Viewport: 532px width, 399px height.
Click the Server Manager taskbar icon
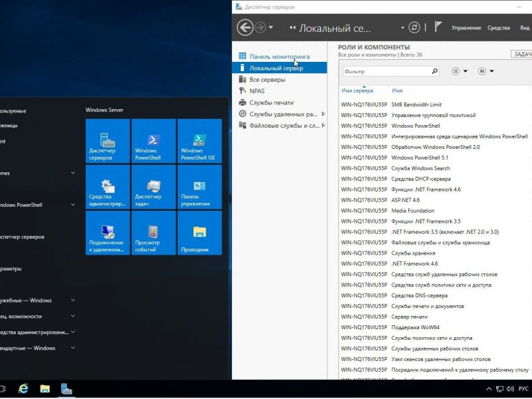tap(66, 389)
